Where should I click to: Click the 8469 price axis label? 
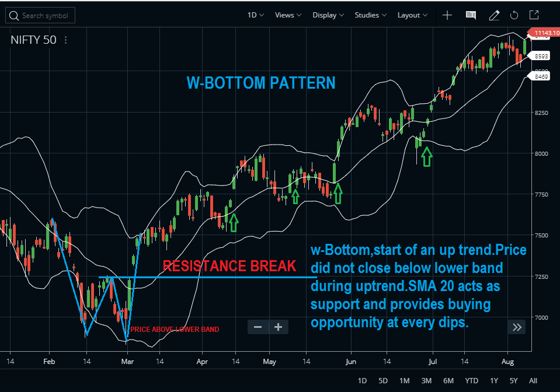[540, 76]
